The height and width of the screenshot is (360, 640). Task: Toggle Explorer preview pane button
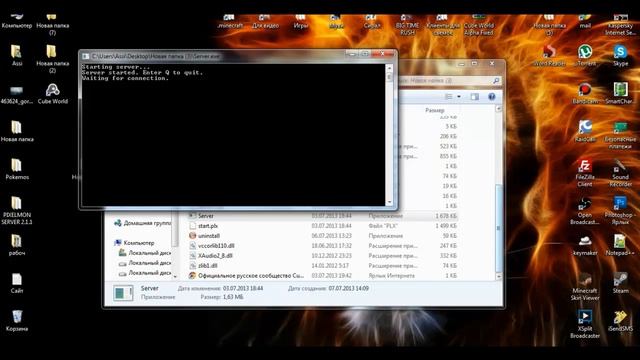point(474,97)
